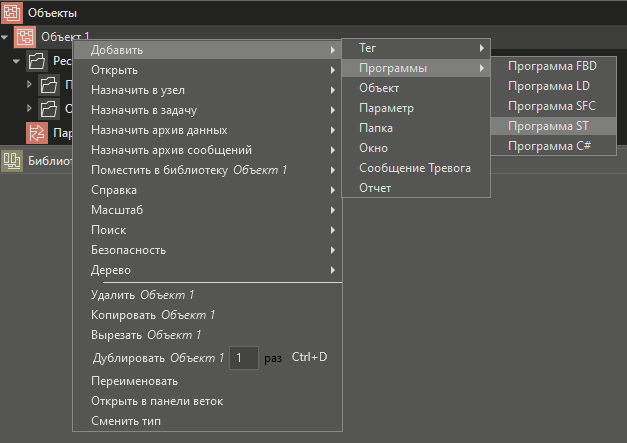Click the duplicate count input field

244,357
